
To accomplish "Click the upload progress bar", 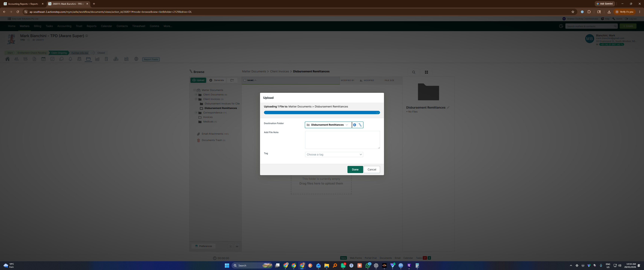I will point(322,113).
